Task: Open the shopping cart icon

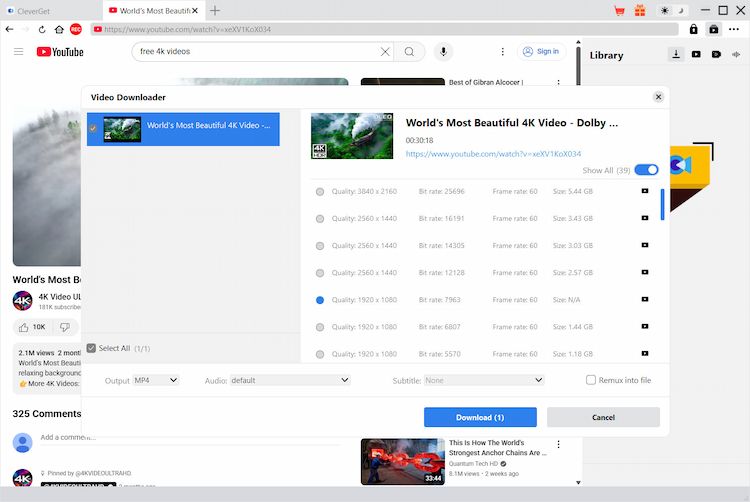Action: pos(619,10)
